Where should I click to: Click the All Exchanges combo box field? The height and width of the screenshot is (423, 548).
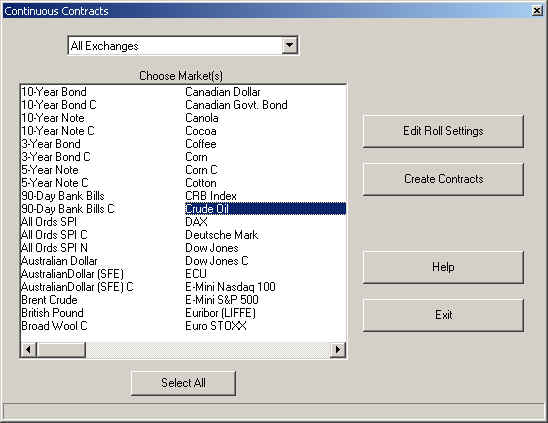tap(175, 45)
